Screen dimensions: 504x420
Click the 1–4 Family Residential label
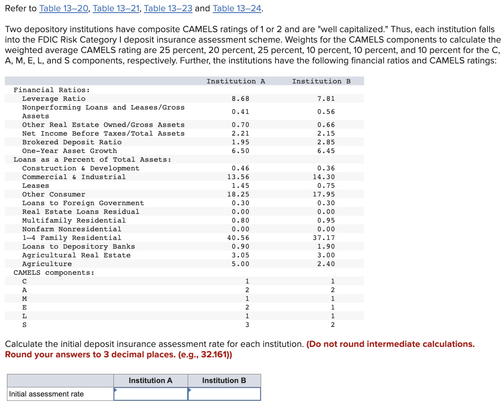pos(72,238)
